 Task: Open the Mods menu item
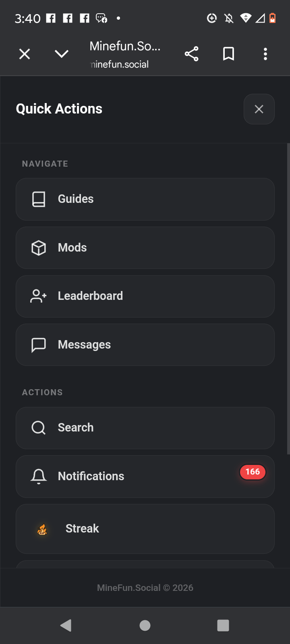tap(145, 248)
